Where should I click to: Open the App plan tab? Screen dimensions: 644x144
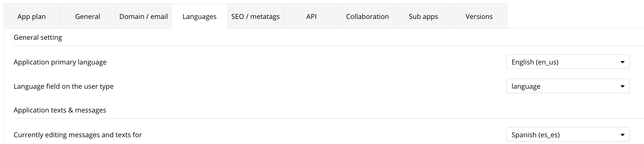click(x=31, y=16)
